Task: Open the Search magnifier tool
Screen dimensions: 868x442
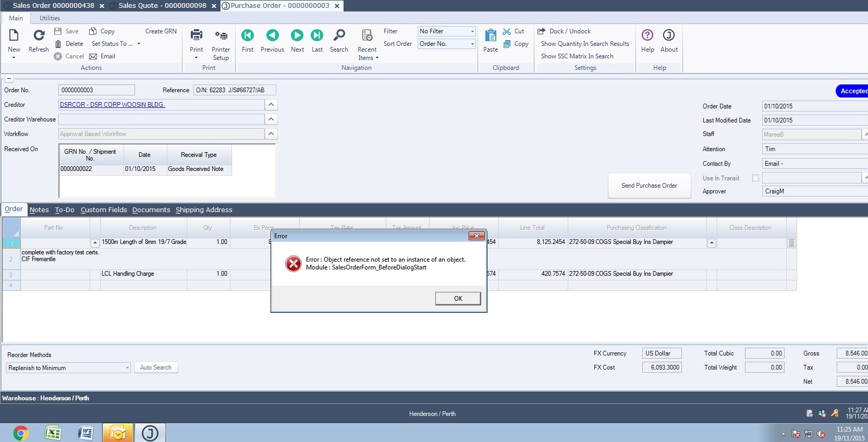Action: click(x=339, y=35)
